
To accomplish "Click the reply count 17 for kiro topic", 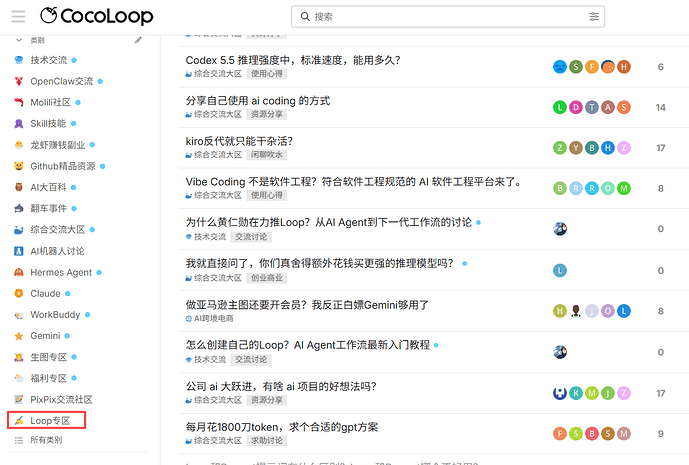I will point(660,148).
